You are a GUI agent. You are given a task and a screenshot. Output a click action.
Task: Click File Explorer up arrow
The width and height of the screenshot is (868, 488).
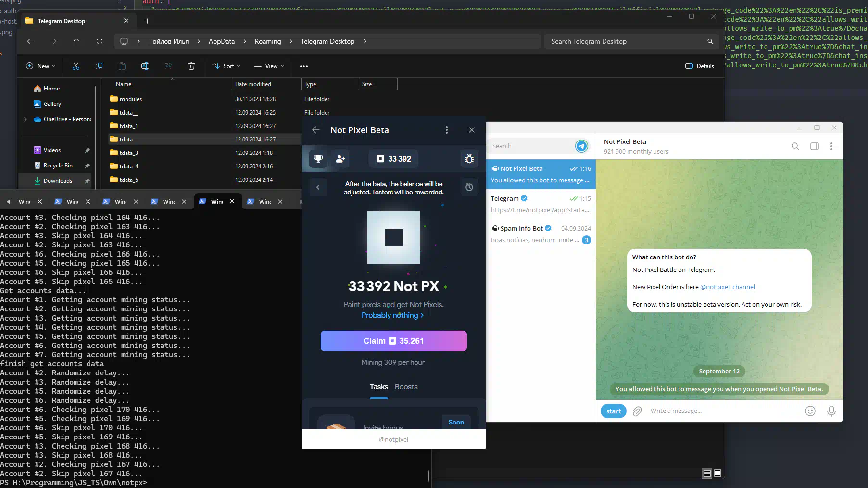(x=76, y=41)
